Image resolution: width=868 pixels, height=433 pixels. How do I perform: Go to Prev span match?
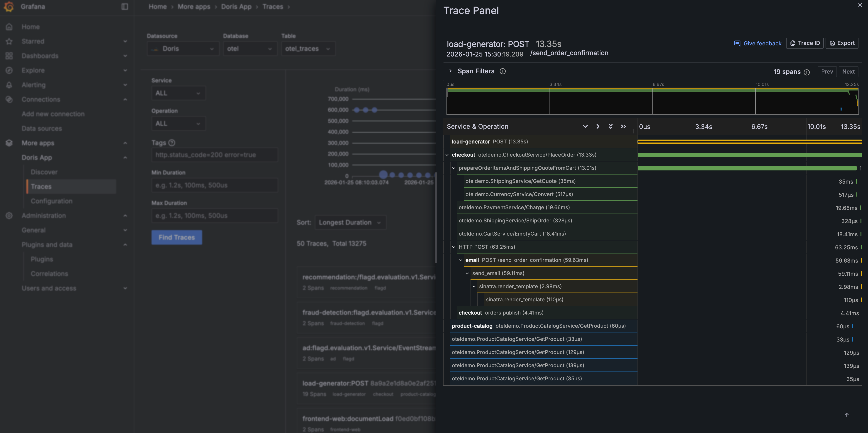pyautogui.click(x=827, y=72)
